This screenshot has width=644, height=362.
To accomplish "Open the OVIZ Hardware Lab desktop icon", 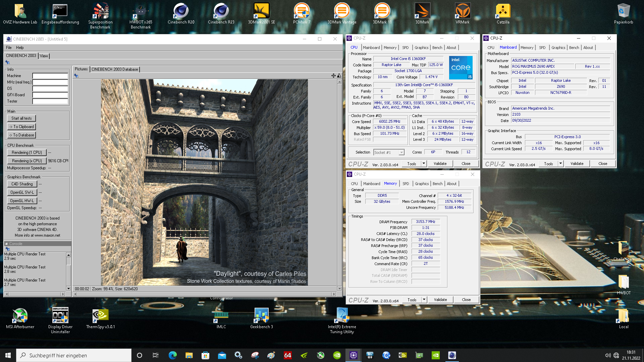I will pyautogui.click(x=20, y=13).
